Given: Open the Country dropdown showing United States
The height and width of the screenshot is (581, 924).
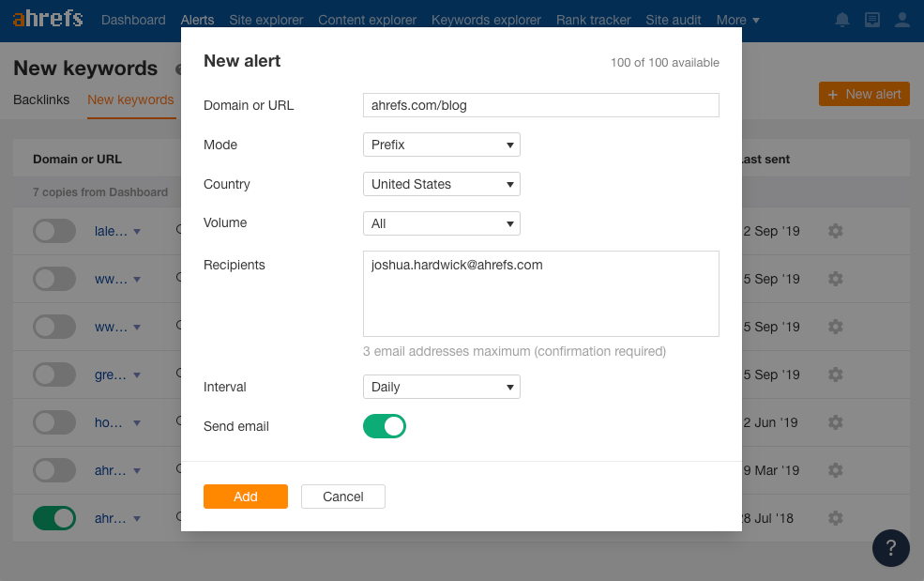Looking at the screenshot, I should [x=442, y=184].
